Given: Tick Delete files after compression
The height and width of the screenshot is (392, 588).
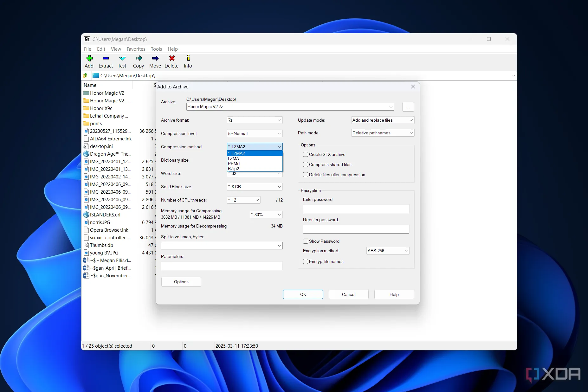Looking at the screenshot, I should pos(306,175).
